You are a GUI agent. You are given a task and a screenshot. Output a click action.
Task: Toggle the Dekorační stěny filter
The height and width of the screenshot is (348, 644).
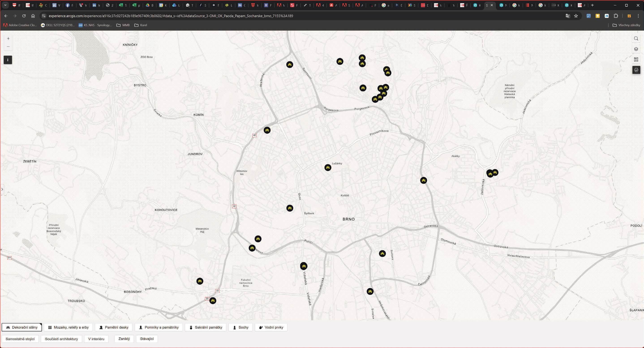click(22, 327)
